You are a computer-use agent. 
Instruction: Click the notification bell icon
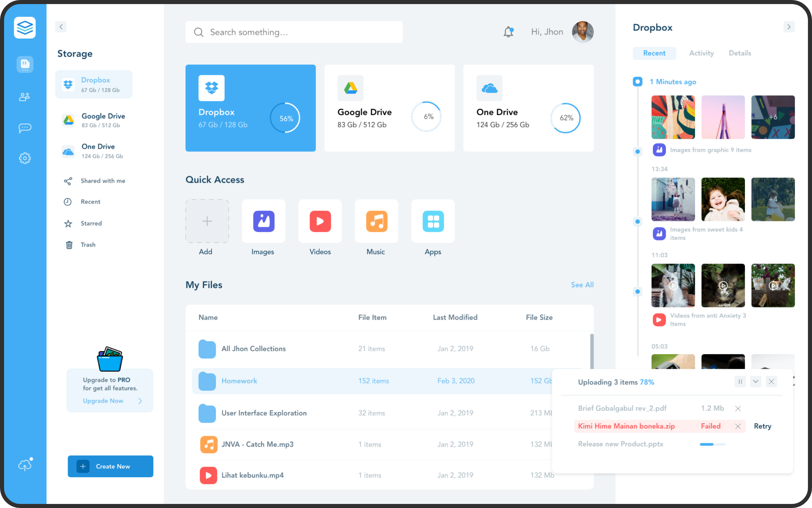click(508, 32)
